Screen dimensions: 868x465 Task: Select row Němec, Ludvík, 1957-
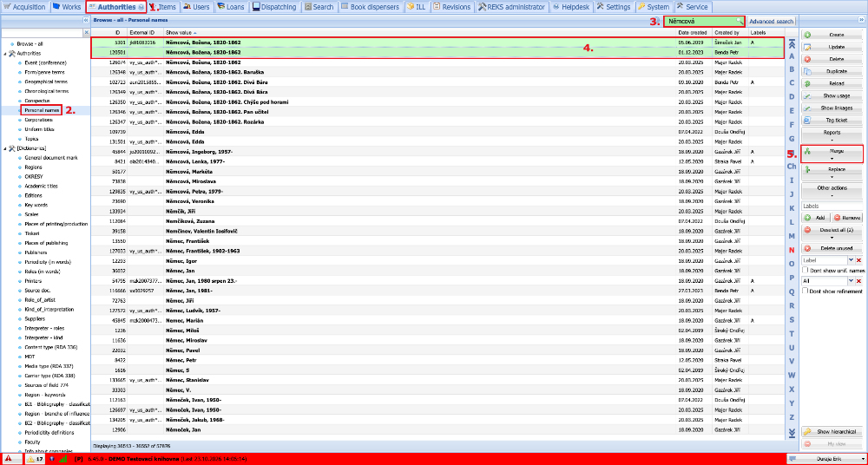pos(437,311)
